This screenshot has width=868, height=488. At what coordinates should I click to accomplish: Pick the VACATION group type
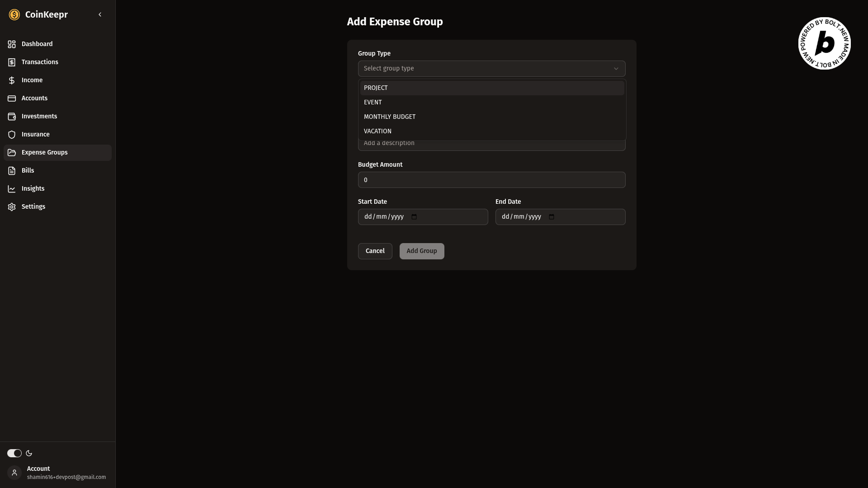[377, 131]
